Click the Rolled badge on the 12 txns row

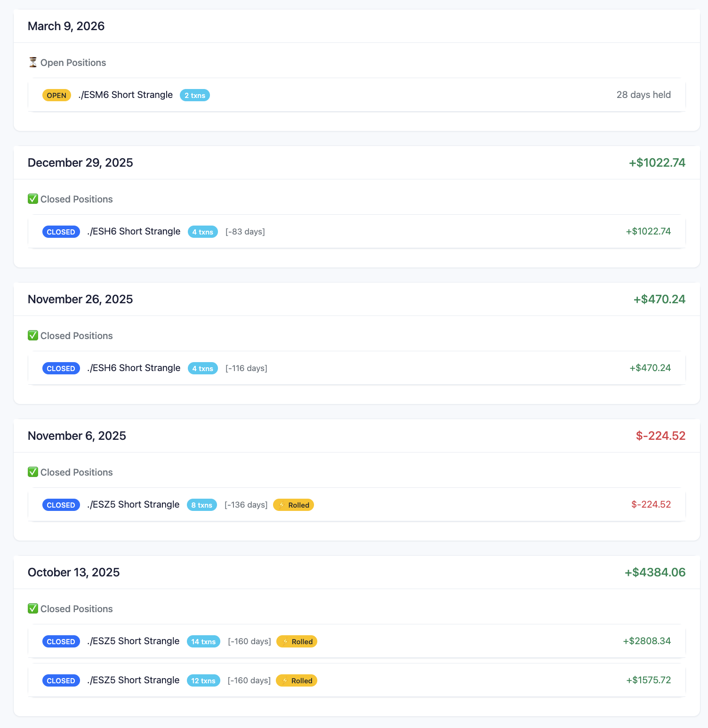[x=297, y=680]
